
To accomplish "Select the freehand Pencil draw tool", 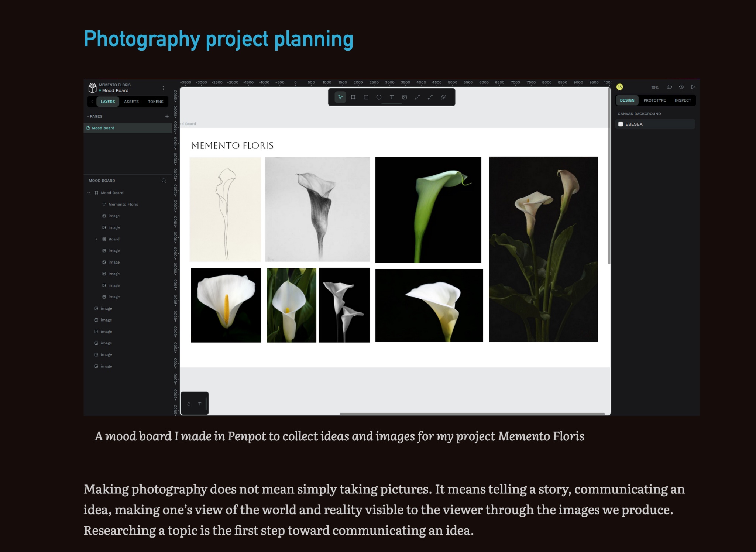I will 417,97.
